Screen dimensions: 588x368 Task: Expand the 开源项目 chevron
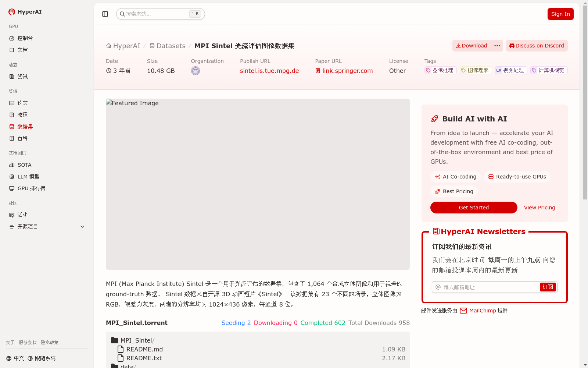[82, 227]
